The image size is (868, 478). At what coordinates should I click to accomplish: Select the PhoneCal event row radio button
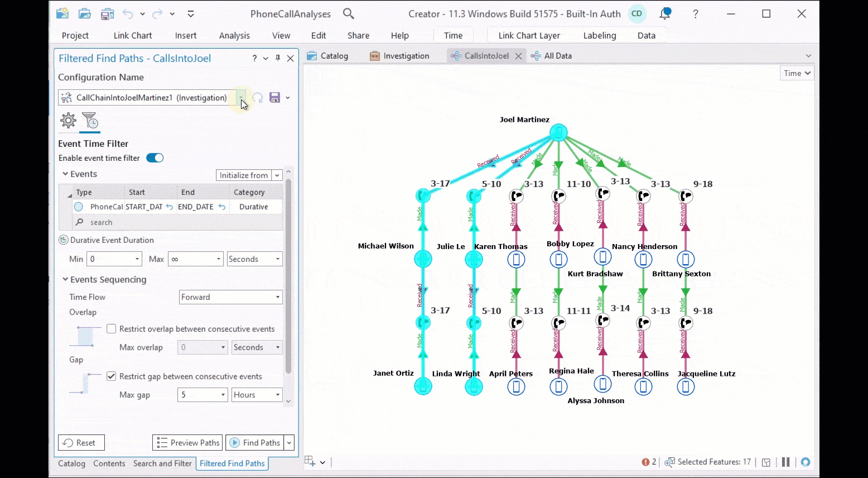click(79, 207)
